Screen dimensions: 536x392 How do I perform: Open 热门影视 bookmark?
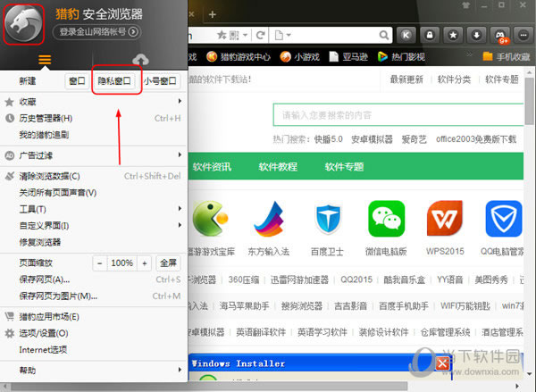401,56
